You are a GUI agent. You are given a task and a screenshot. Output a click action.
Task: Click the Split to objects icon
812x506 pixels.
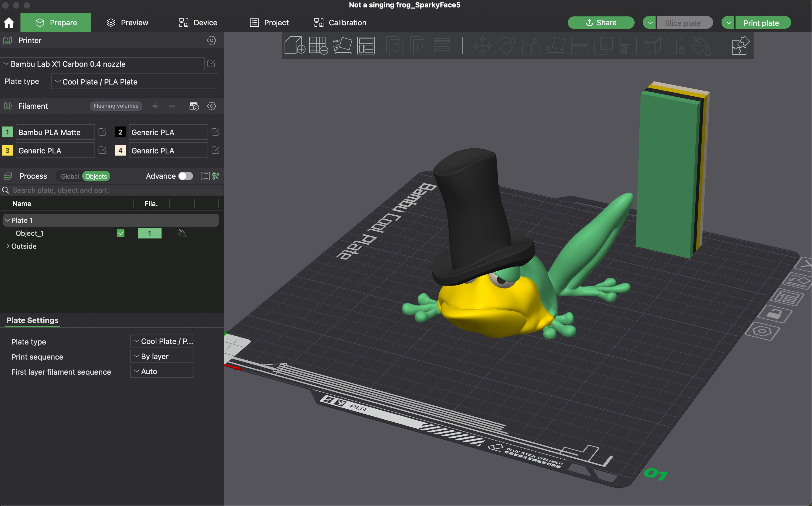point(394,45)
